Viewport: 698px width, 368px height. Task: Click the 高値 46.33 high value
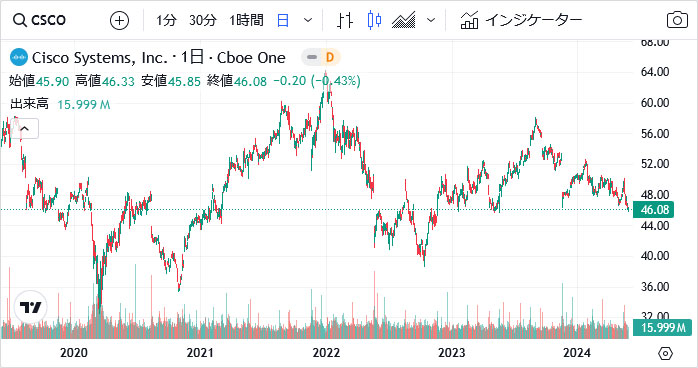[x=105, y=81]
